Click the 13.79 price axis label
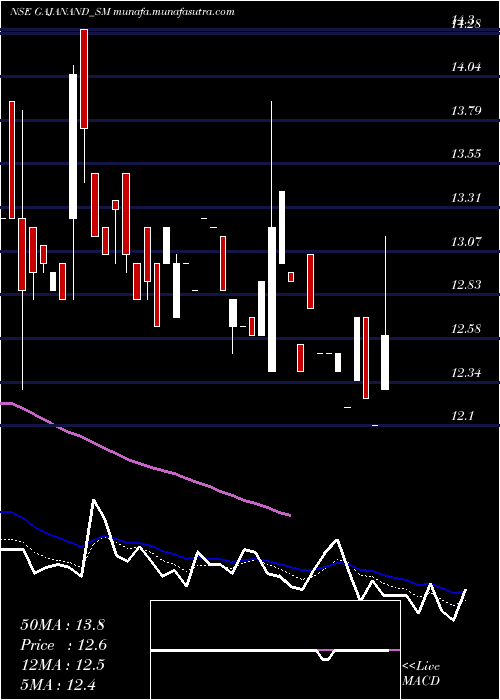This screenshot has height=700, width=500. (466, 111)
